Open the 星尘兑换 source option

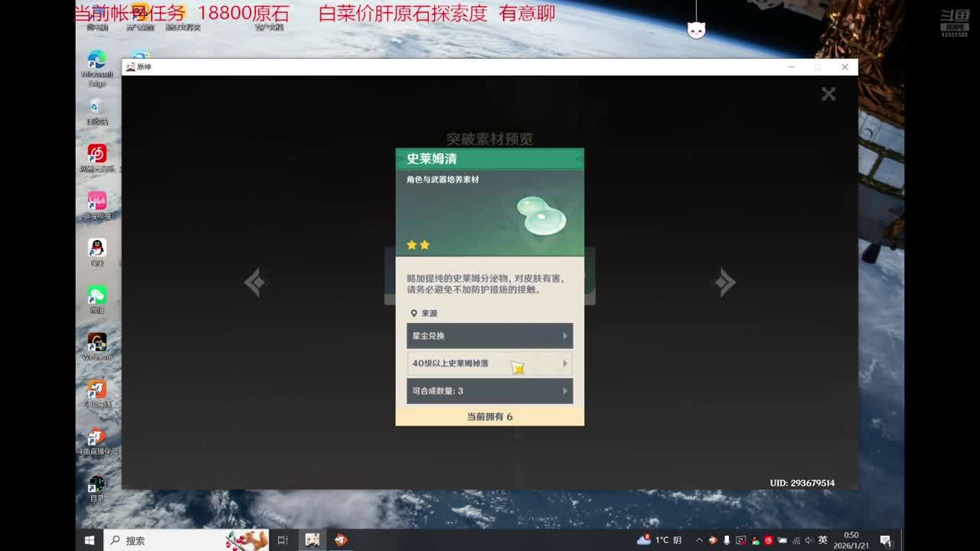point(489,336)
